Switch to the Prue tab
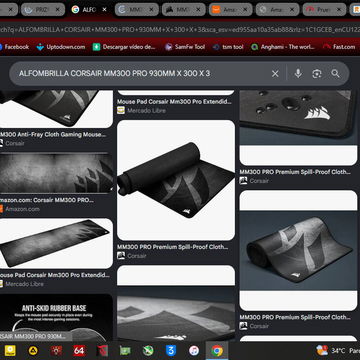Image resolution: width=360 pixels, height=360 pixels. pyautogui.click(x=324, y=10)
